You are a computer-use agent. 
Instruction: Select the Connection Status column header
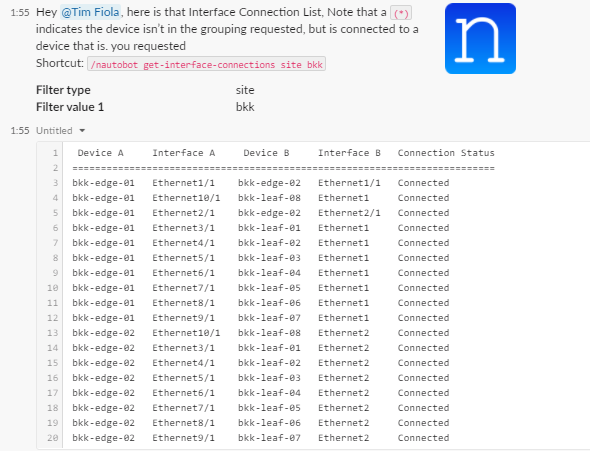[x=446, y=153]
